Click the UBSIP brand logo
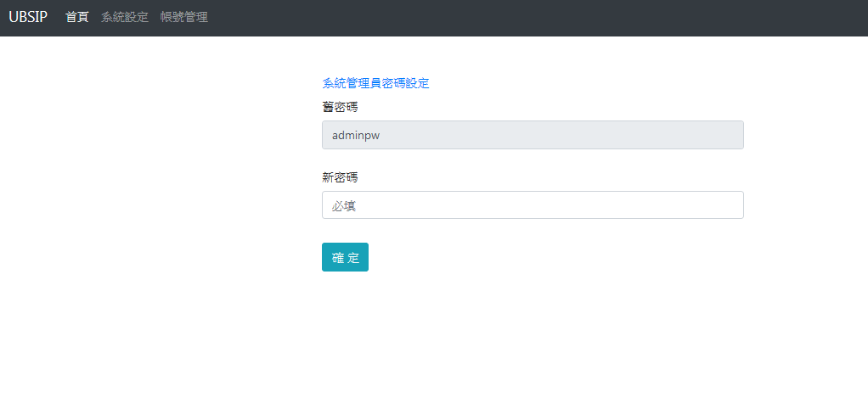Image resolution: width=868 pixels, height=420 pixels. [28, 17]
